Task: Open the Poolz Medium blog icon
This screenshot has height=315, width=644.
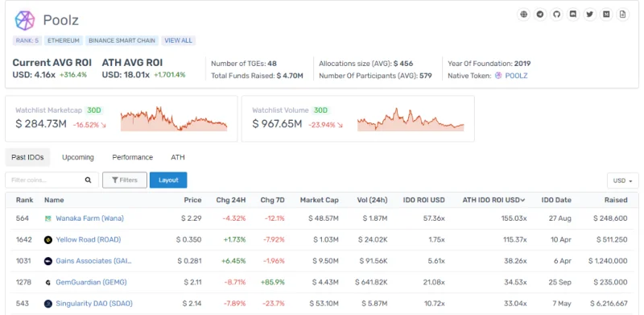Action: click(x=606, y=15)
